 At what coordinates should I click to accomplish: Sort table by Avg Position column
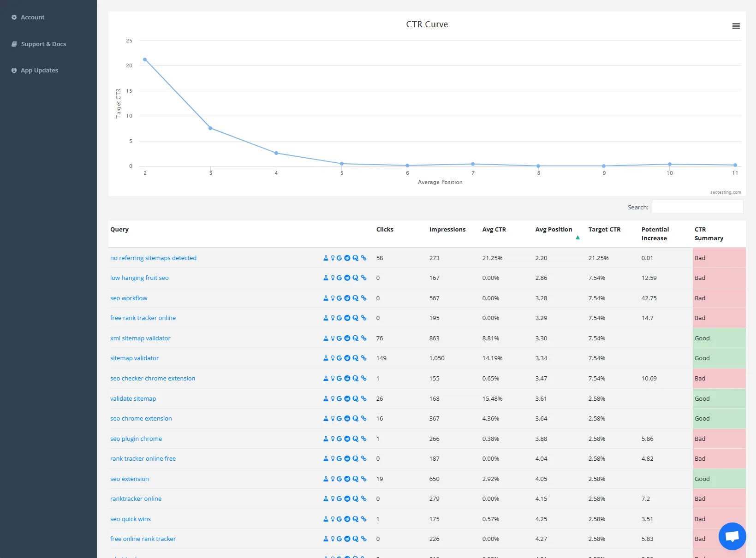click(554, 230)
